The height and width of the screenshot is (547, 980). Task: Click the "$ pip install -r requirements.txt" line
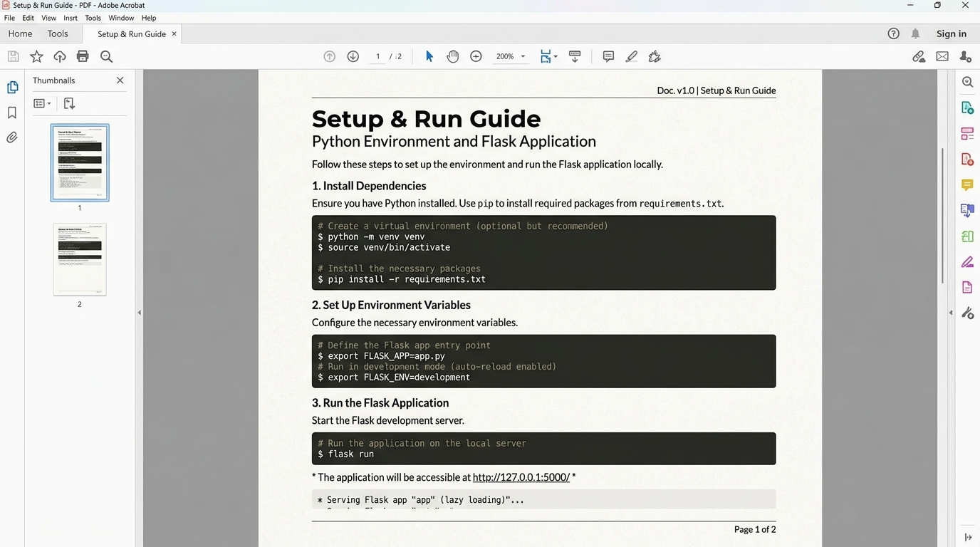click(402, 279)
